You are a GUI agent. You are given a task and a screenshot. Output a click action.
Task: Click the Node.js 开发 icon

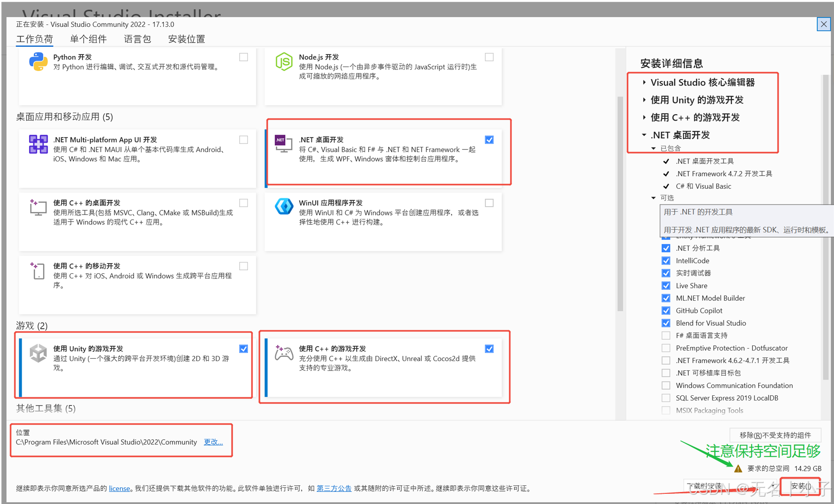284,61
